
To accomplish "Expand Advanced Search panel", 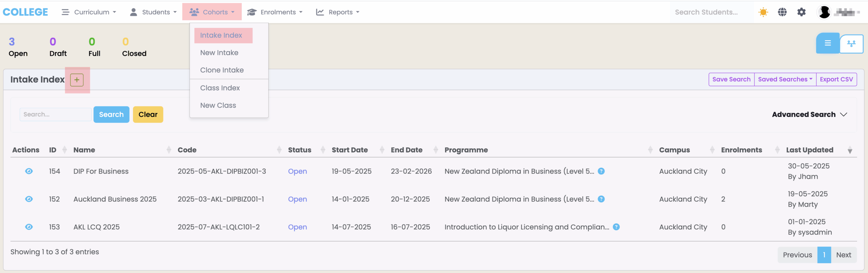I will pyautogui.click(x=809, y=114).
